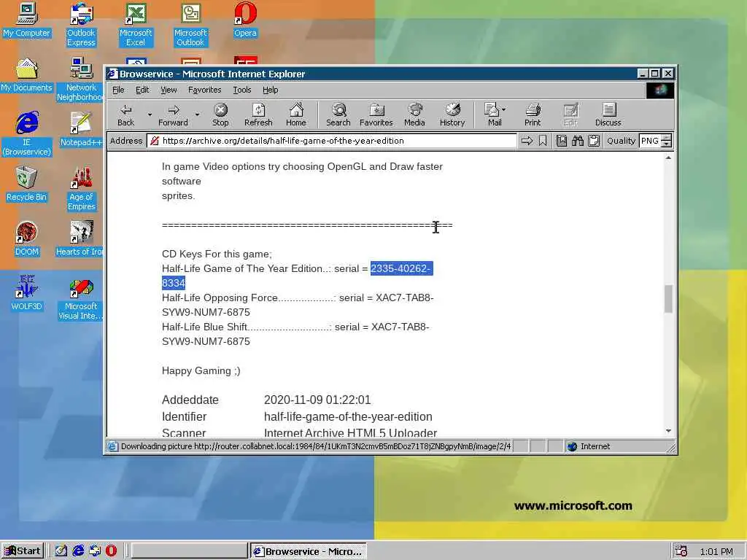Expand the Forward history dropdown arrow
This screenshot has width=747, height=560.
[x=197, y=114]
